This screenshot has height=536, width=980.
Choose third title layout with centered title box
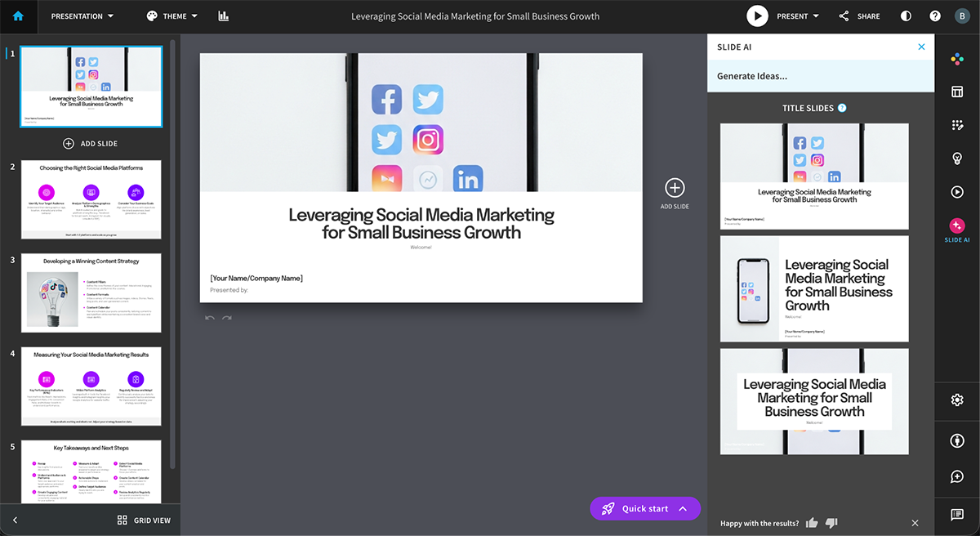814,401
